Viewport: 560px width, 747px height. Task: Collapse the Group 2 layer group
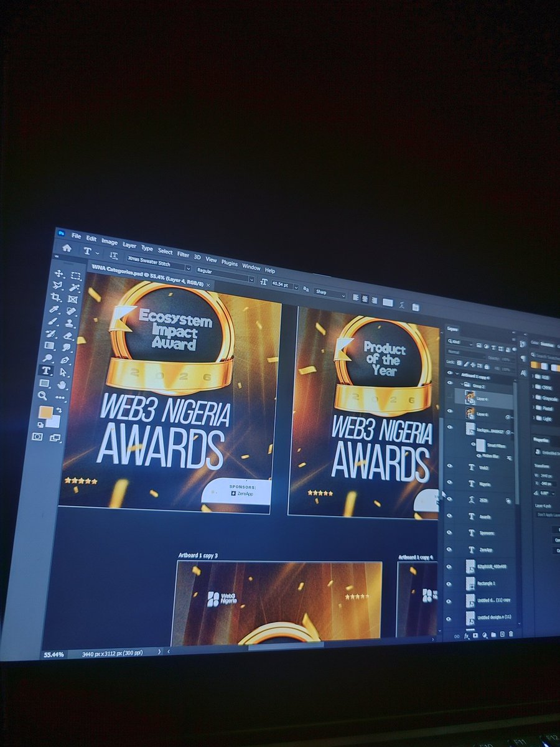click(462, 383)
